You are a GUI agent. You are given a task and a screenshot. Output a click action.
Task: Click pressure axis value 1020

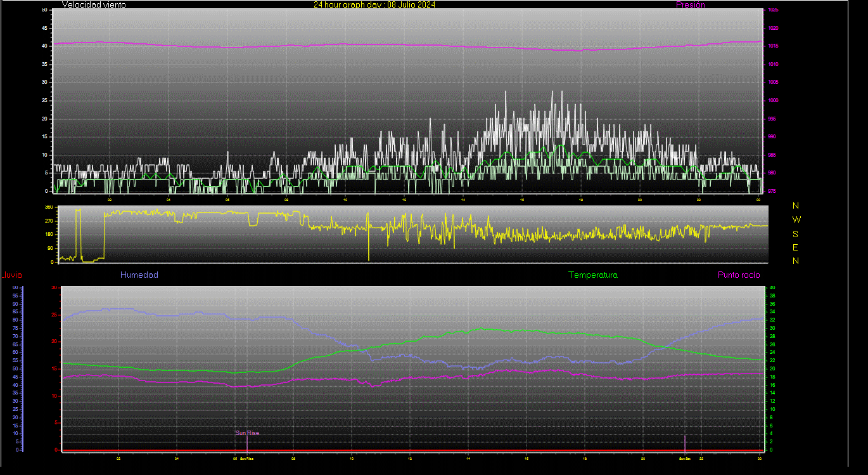pos(772,29)
